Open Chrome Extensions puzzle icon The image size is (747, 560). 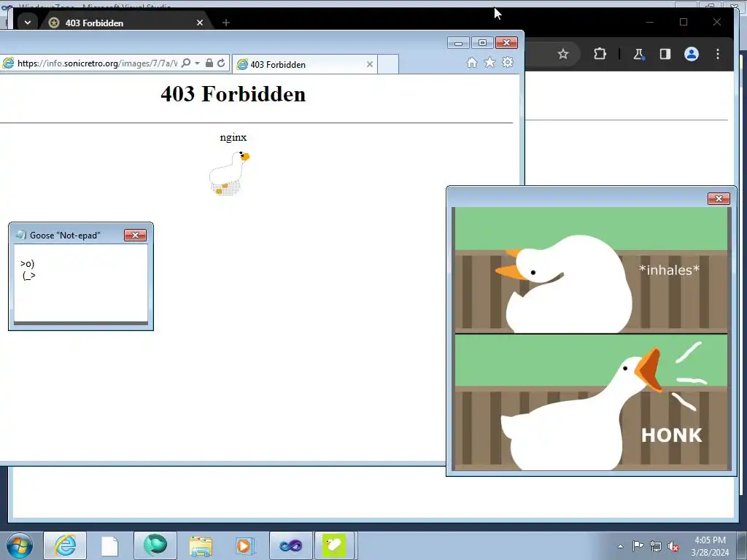coord(600,54)
